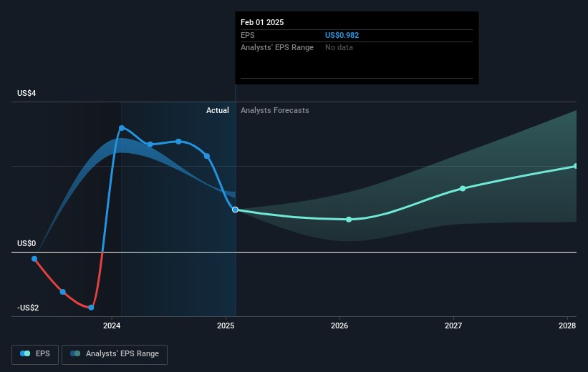This screenshot has height=372, width=588.
Task: Click the Actual section label
Action: point(218,111)
